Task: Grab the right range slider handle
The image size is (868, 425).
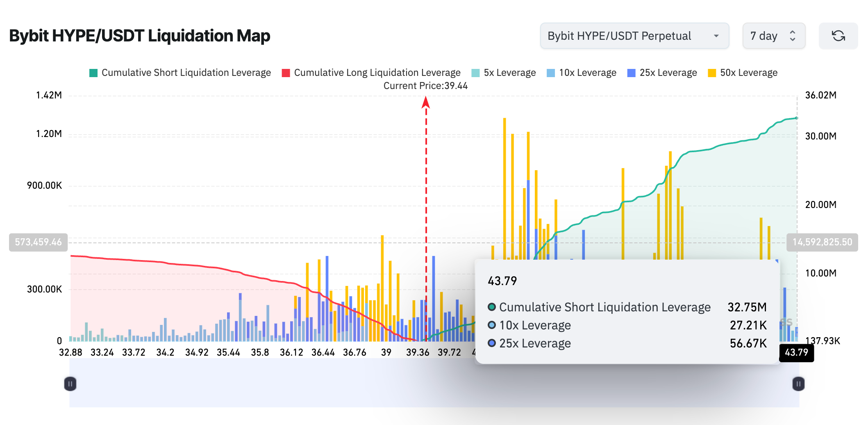Action: pos(798,384)
